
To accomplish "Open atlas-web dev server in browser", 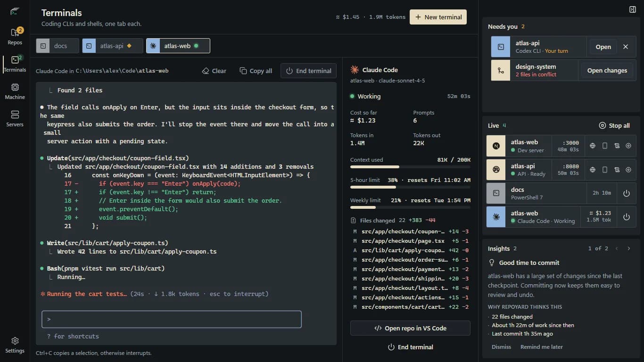I will pyautogui.click(x=593, y=146).
